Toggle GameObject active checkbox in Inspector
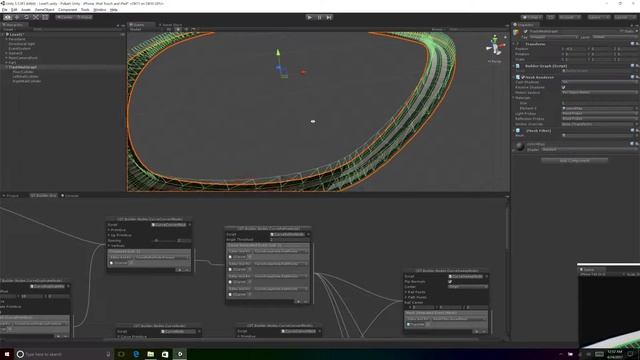Screen dimensions: 640x360 (x=526, y=31)
